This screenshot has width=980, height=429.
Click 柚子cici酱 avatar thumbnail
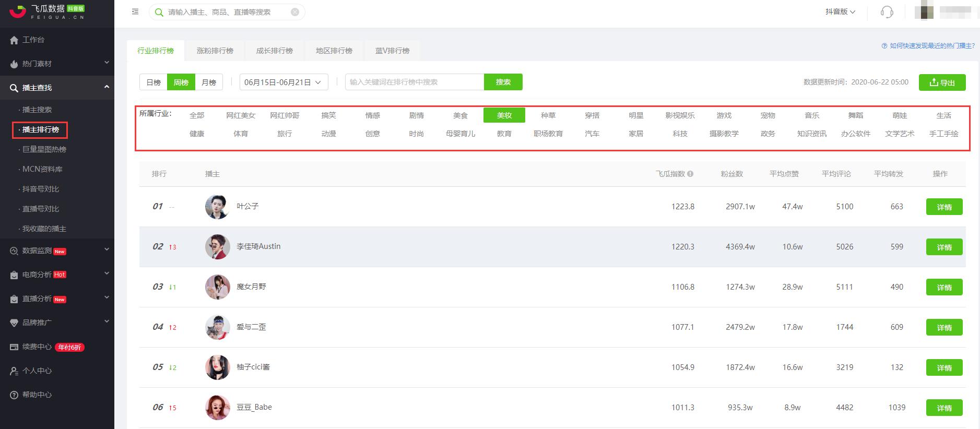pyautogui.click(x=218, y=367)
